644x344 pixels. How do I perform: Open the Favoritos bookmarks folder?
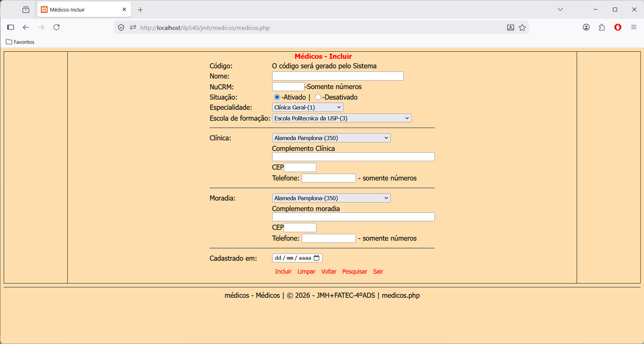(x=20, y=42)
